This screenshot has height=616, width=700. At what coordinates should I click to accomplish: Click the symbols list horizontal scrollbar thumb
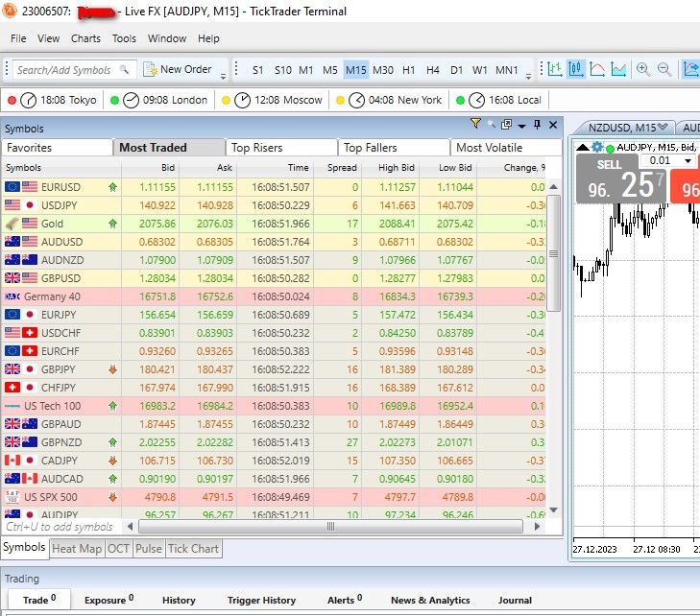point(331,527)
